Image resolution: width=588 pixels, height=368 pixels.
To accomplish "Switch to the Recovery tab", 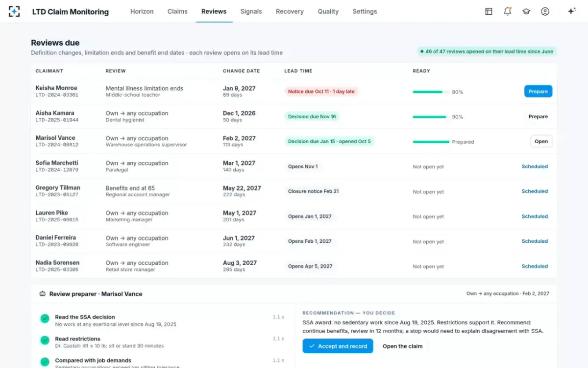I will (x=290, y=11).
